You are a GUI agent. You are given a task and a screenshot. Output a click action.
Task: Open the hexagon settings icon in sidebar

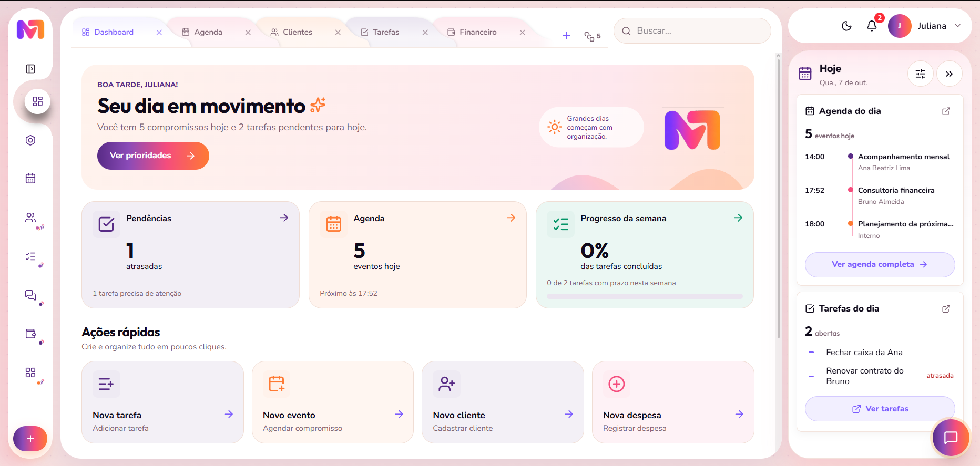(x=30, y=140)
